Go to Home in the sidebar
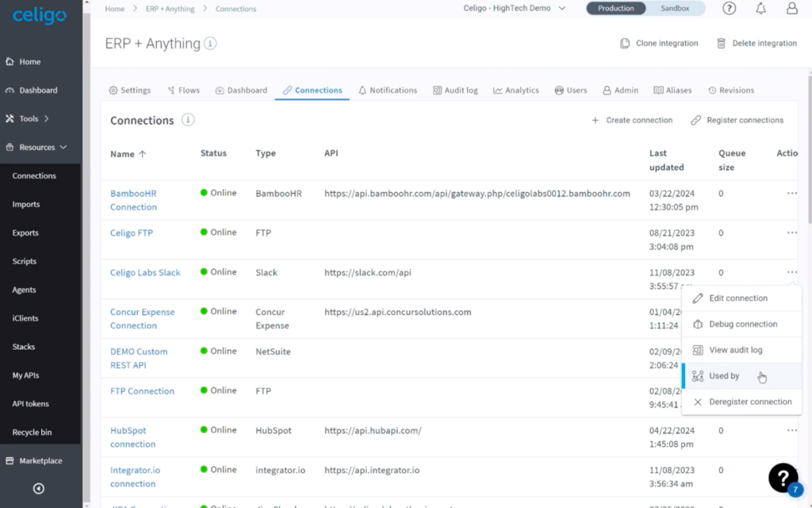 coord(30,62)
